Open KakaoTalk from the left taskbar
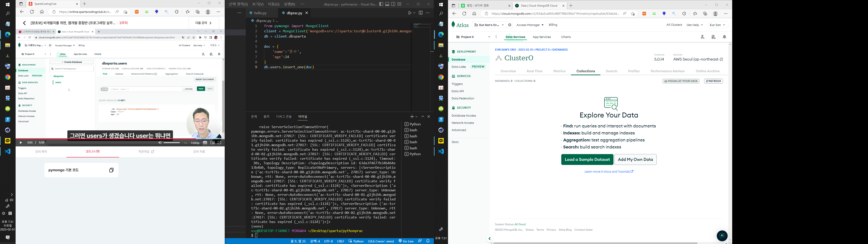This screenshot has width=868, height=244. click(7, 141)
